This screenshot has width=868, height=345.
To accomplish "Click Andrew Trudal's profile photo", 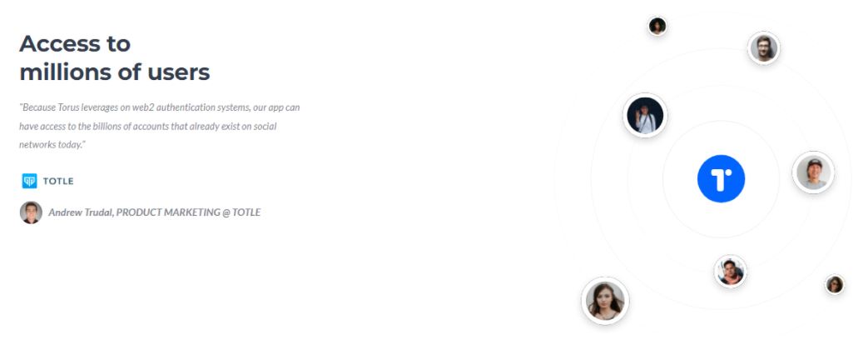I will coord(31,212).
